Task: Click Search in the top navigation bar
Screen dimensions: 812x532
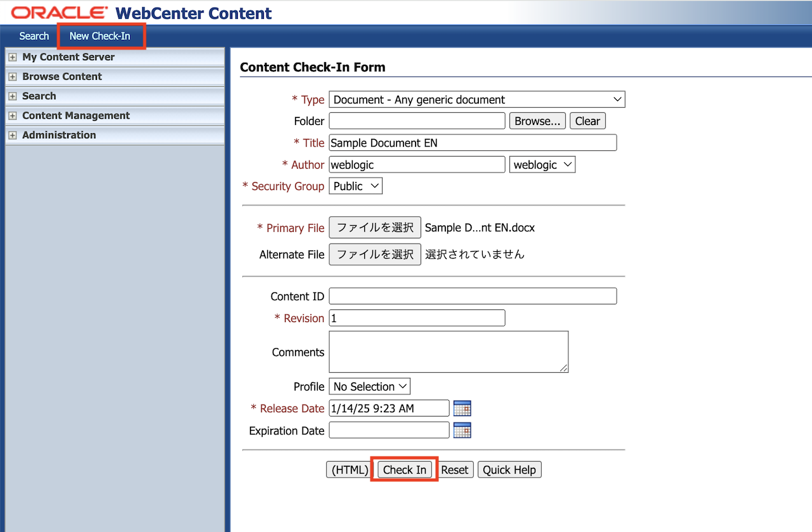Action: click(34, 36)
